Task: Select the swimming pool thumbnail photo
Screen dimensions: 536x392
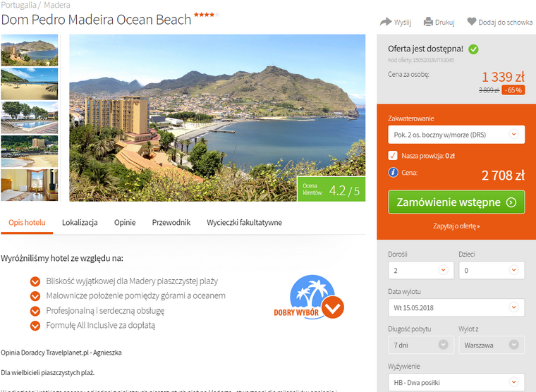Action: click(30, 118)
